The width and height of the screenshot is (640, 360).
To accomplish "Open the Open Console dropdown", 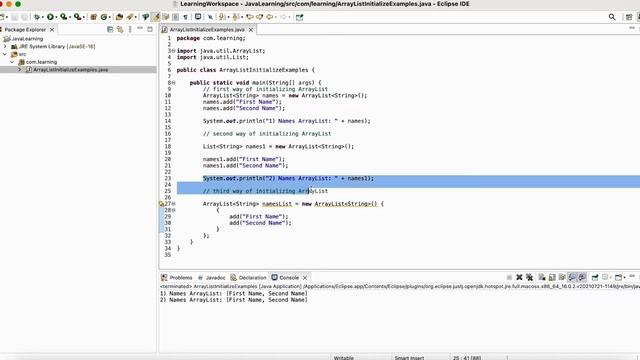I will [x=624, y=278].
